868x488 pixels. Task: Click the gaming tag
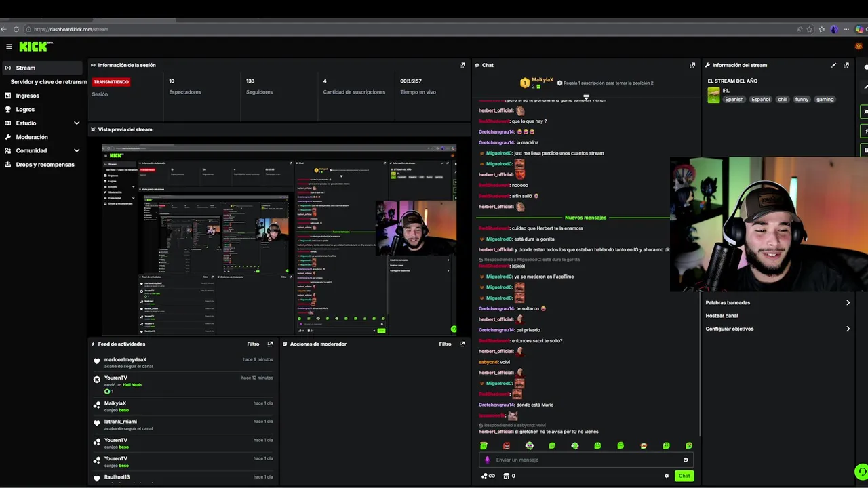coord(825,100)
